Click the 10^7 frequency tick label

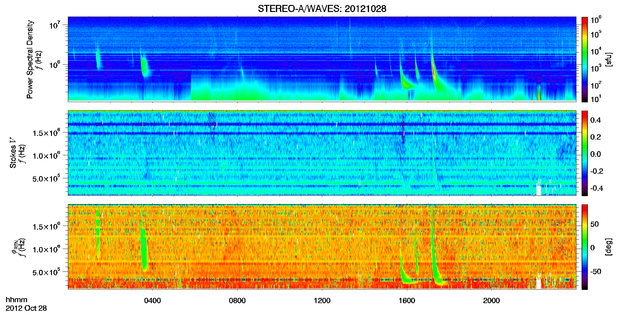coord(55,25)
